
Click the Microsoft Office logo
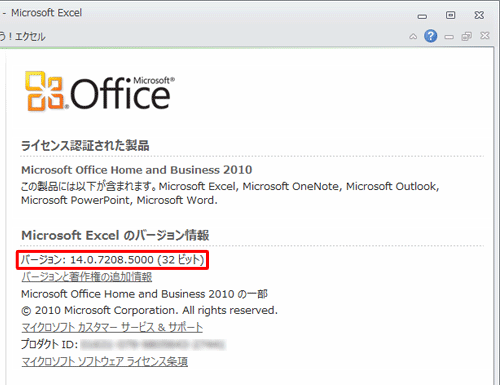[x=99, y=91]
